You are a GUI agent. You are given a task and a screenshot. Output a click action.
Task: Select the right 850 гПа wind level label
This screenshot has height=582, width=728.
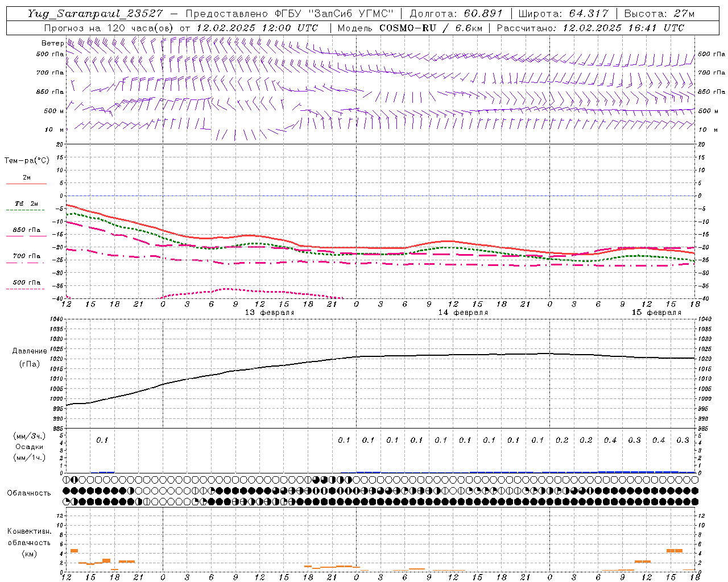pos(712,92)
